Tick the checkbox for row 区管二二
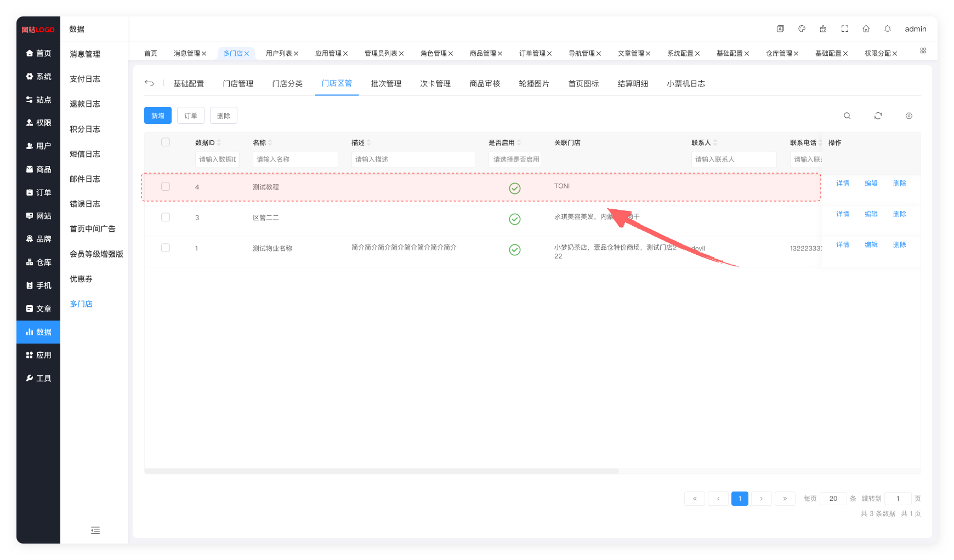Viewport: 954px width, 560px height. (x=166, y=218)
